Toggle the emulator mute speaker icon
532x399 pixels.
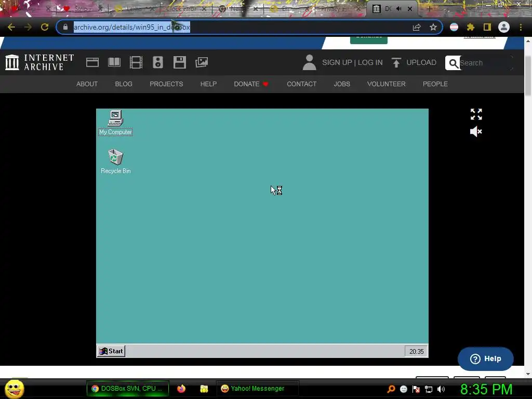coord(476,131)
